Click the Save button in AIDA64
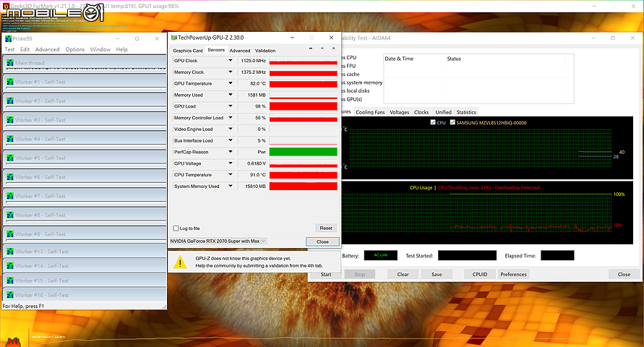Image resolution: width=644 pixels, height=347 pixels. (437, 274)
